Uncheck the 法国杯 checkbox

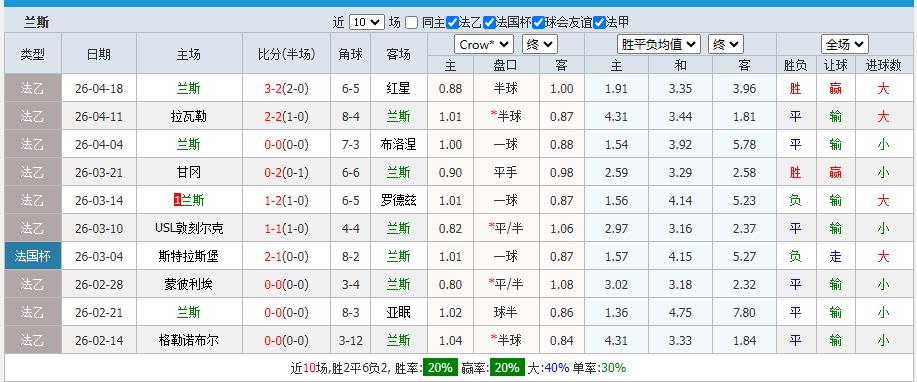(489, 23)
